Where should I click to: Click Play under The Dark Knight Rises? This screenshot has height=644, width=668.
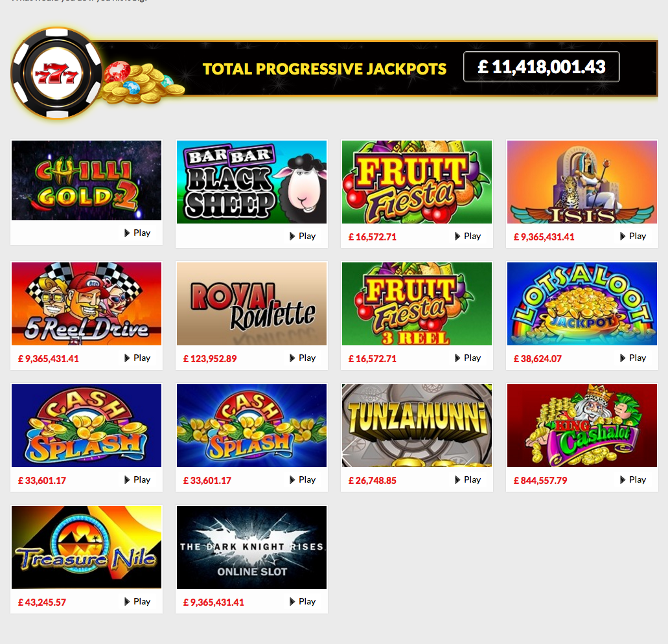pos(303,602)
